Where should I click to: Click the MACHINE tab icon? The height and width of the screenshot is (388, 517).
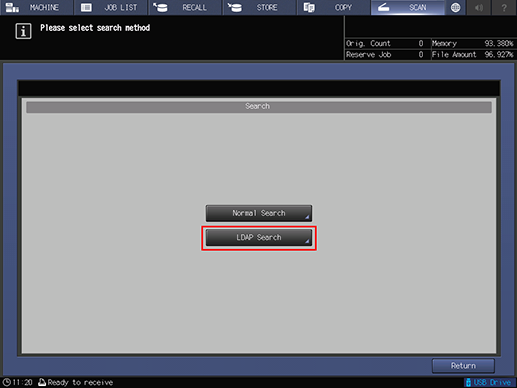click(12, 7)
